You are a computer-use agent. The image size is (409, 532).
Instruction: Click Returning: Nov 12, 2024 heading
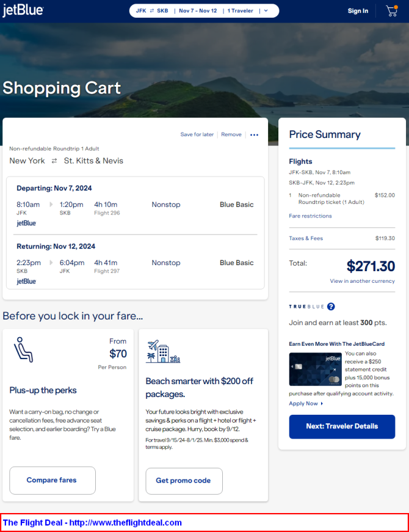click(x=56, y=246)
